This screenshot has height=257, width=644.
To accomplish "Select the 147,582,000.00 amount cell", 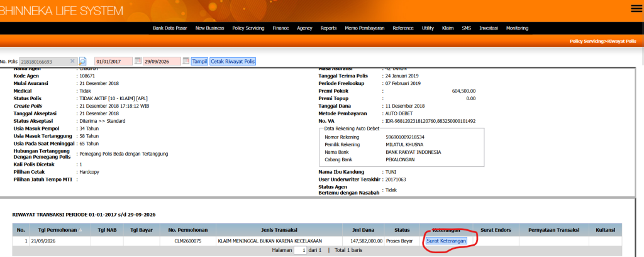I will (364, 241).
